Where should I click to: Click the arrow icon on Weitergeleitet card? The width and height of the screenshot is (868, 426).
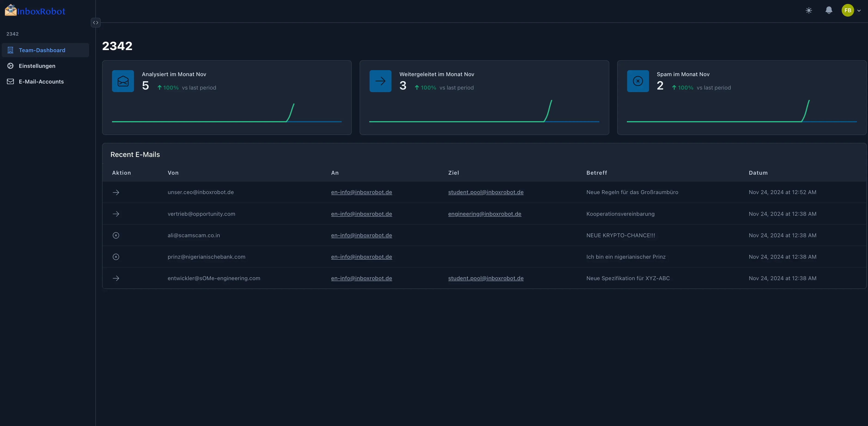[380, 81]
